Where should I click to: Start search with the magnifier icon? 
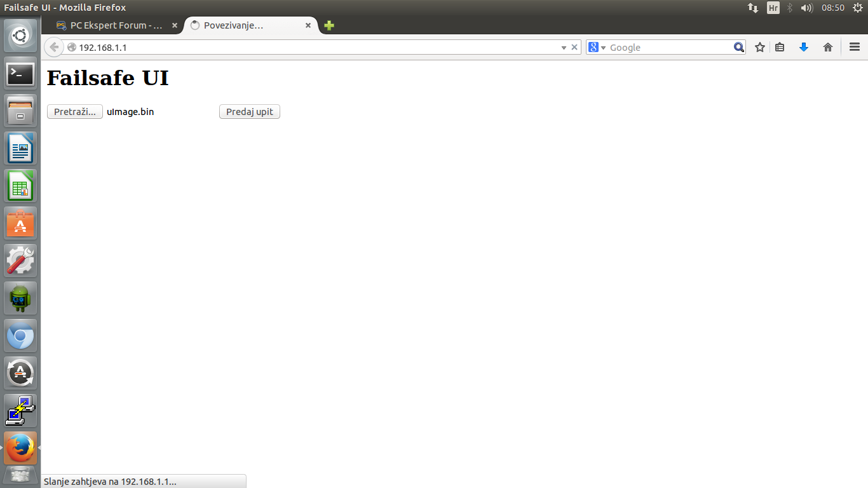click(738, 47)
